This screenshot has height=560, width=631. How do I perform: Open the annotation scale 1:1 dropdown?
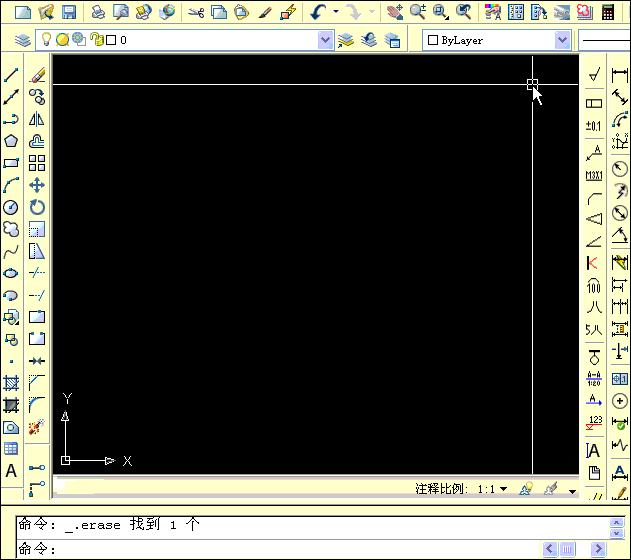(x=503, y=489)
